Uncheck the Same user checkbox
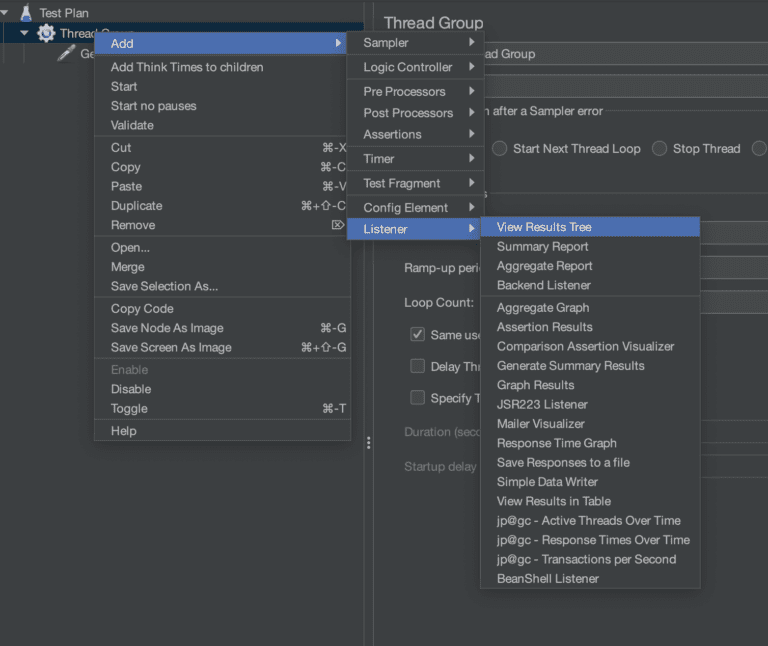This screenshot has width=768, height=646. [418, 335]
